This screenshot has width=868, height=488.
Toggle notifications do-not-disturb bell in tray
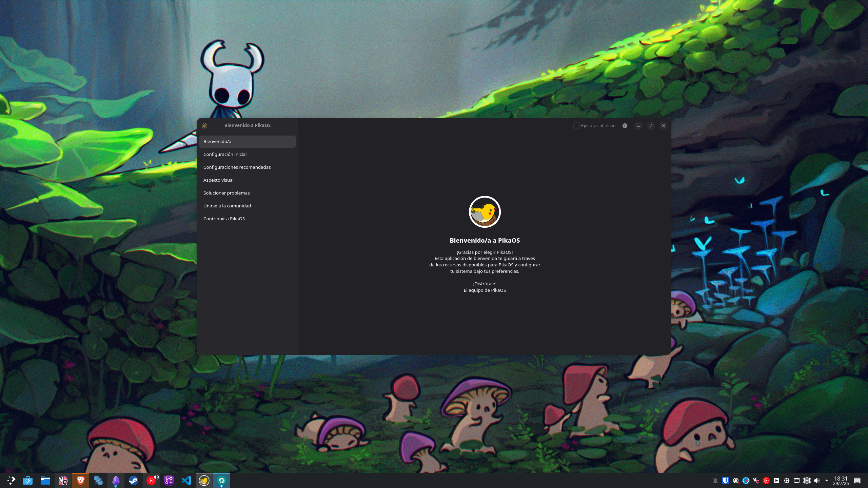715,481
